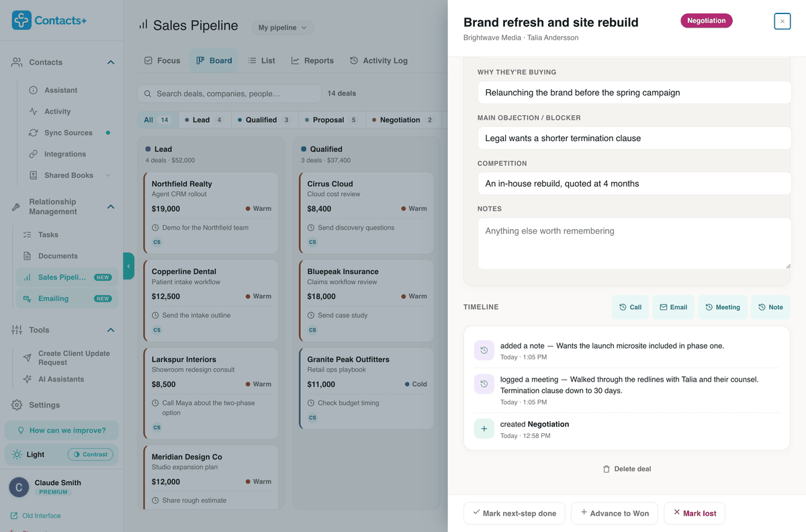The image size is (806, 532).
Task: Log a Meeting in the timeline
Action: (x=723, y=307)
